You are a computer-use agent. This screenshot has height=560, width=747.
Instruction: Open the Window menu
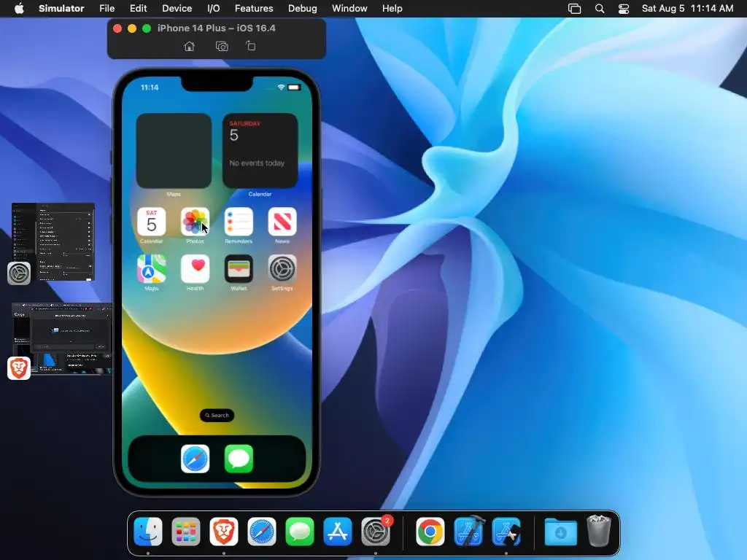349,9
